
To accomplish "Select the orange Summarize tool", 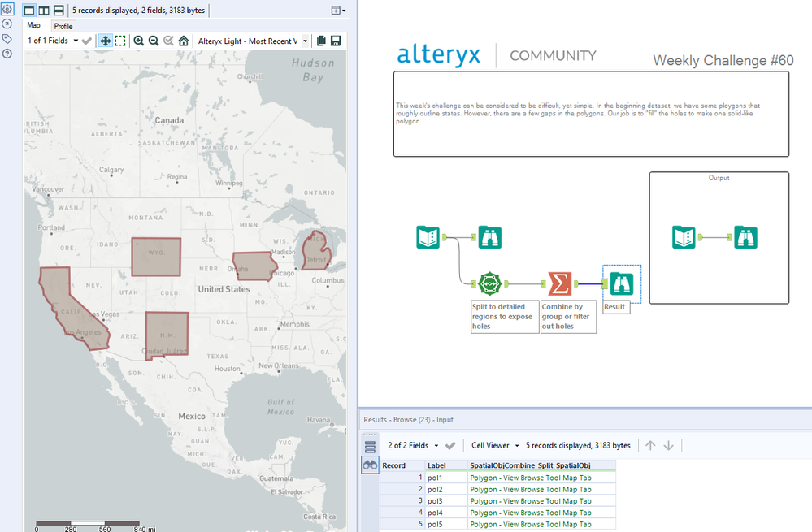I will coord(560,283).
